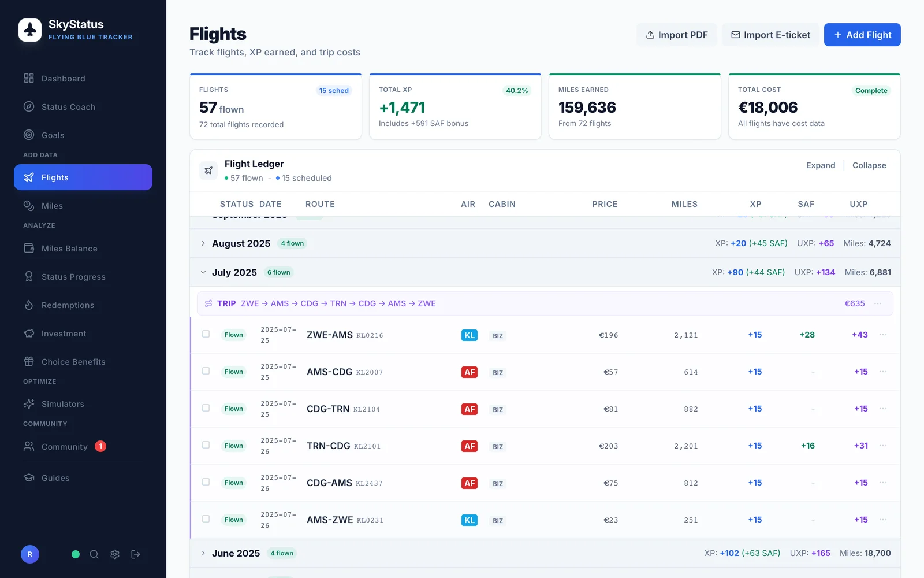Click the SkyStatus airplane logo icon
Image resolution: width=924 pixels, height=578 pixels.
[x=30, y=30]
